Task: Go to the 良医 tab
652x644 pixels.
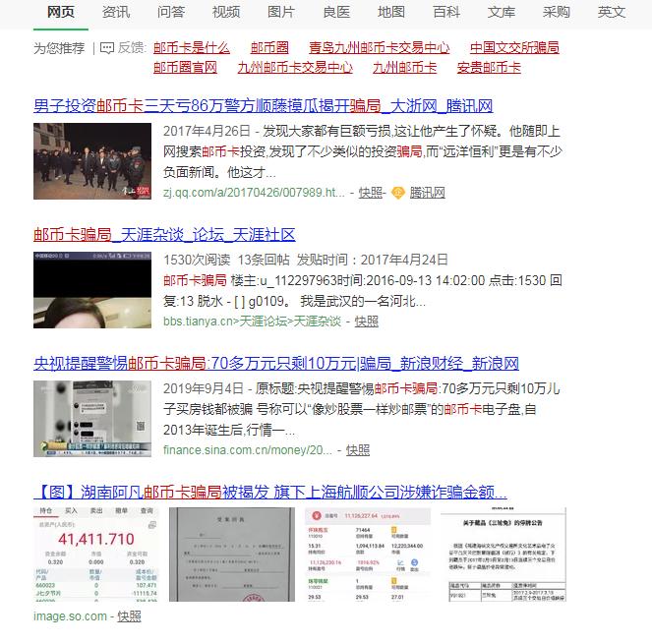Action: pyautogui.click(x=336, y=12)
